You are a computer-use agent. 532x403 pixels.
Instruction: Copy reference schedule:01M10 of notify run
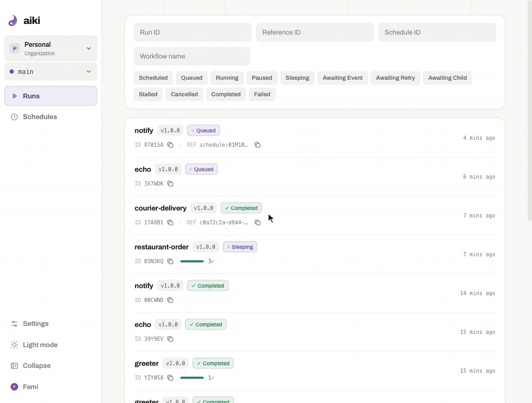point(257,145)
